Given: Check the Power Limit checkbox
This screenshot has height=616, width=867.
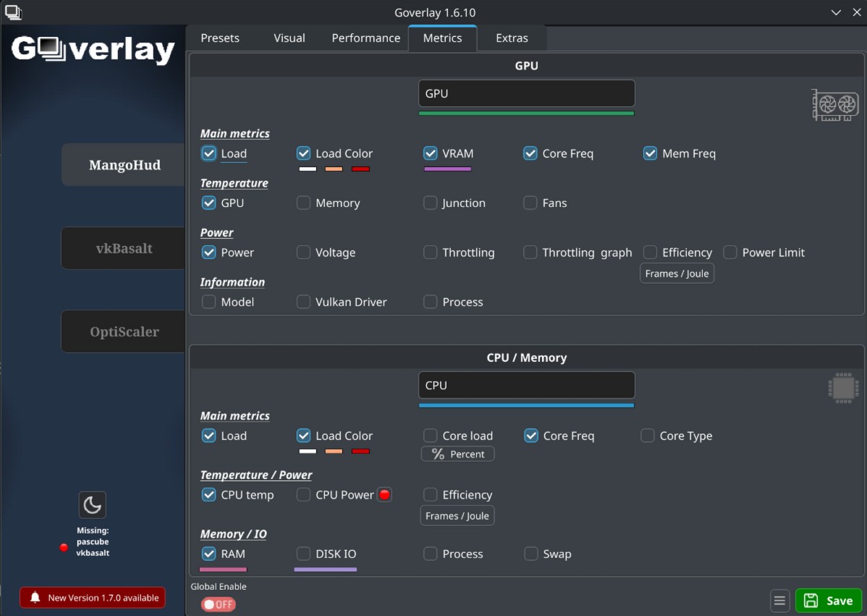Looking at the screenshot, I should coord(730,252).
